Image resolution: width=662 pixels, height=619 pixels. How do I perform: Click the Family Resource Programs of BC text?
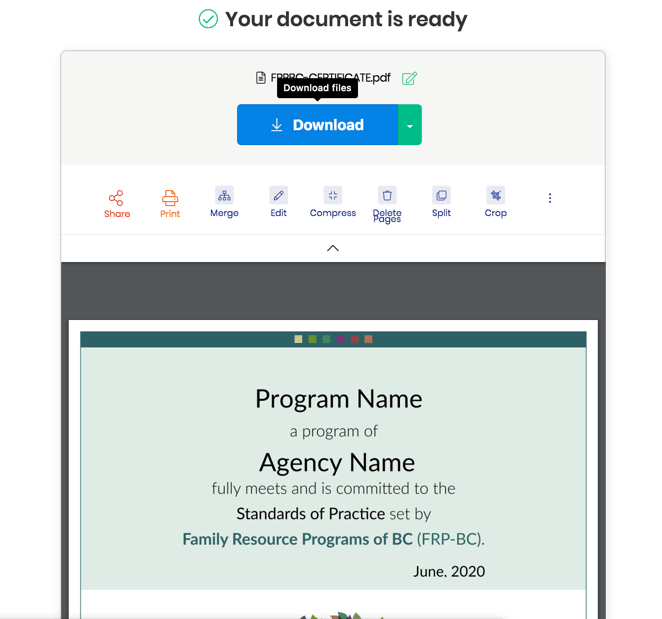(297, 539)
